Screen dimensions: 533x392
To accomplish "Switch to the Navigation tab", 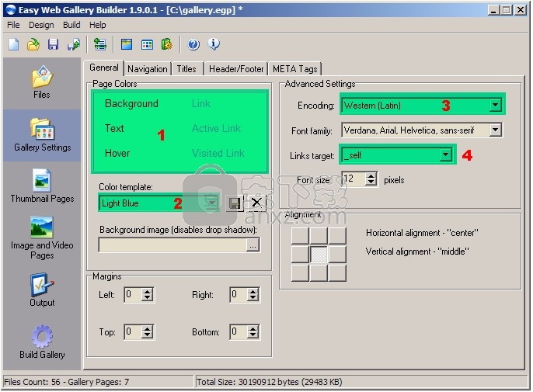I will [x=147, y=69].
